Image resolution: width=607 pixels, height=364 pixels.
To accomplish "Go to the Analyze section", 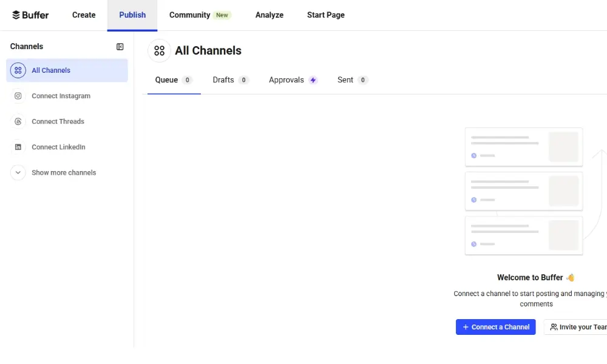I will 270,15.
